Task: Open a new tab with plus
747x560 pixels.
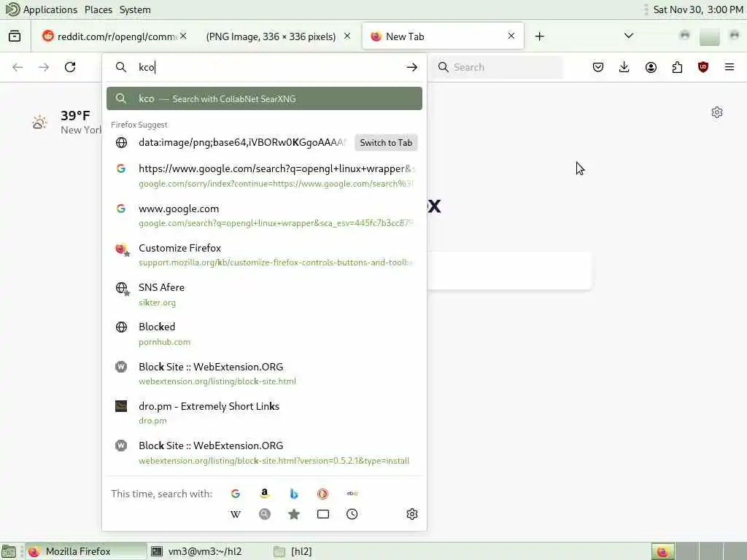Action: [x=539, y=36]
